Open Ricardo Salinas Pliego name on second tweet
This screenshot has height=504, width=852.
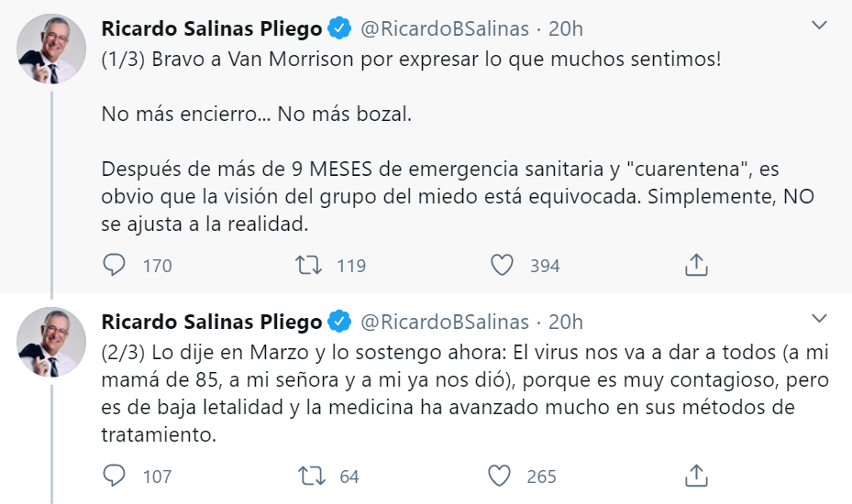pyautogui.click(x=212, y=322)
